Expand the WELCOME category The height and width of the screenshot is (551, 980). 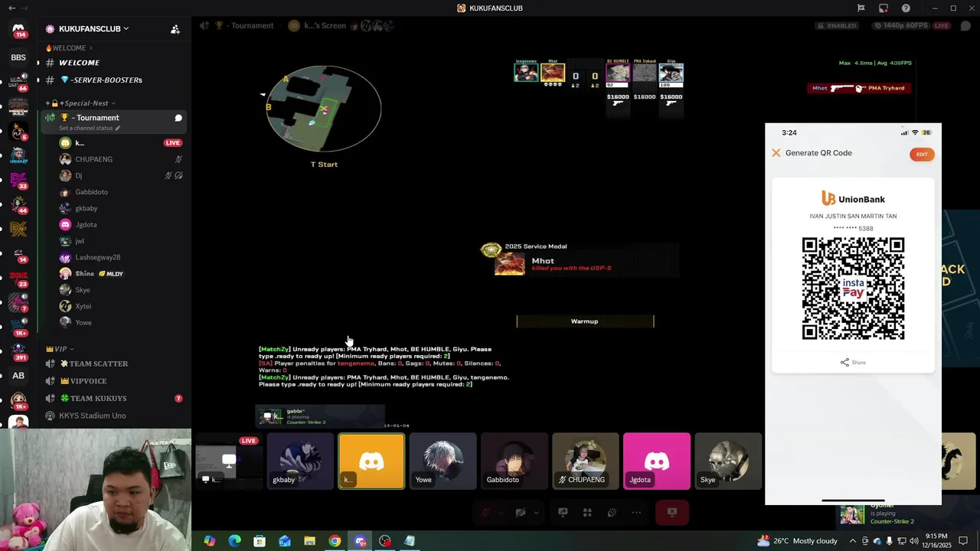70,48
